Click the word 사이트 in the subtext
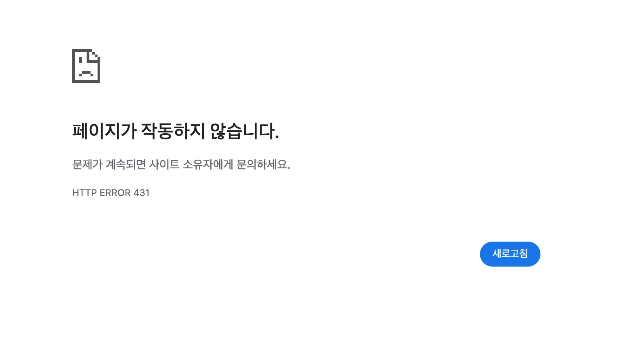Screen dimensions: 622x364 164,164
